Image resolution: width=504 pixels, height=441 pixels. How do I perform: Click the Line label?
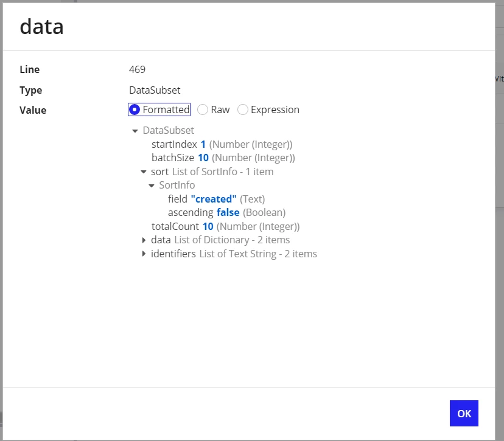30,69
